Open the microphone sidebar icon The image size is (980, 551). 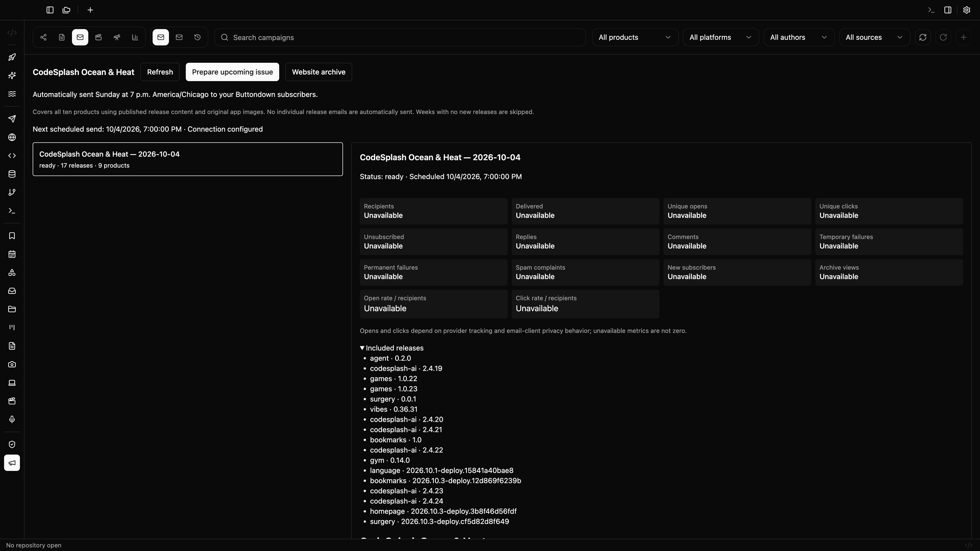click(x=12, y=419)
